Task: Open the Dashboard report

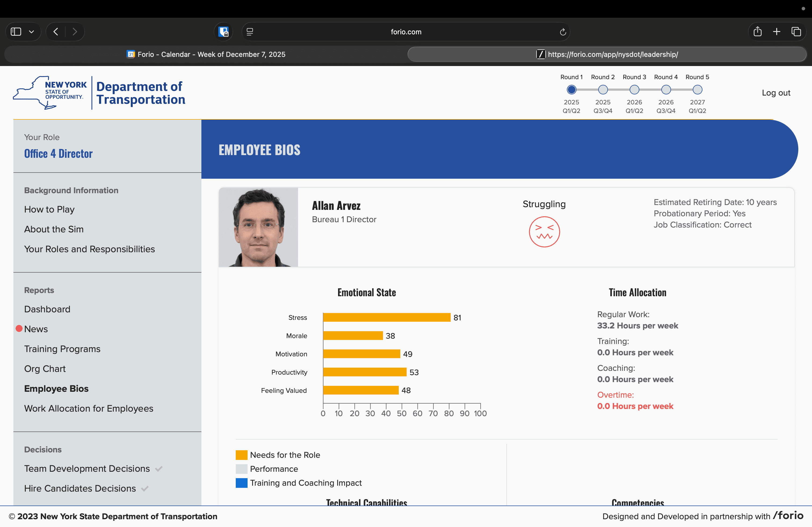Action: coord(47,309)
